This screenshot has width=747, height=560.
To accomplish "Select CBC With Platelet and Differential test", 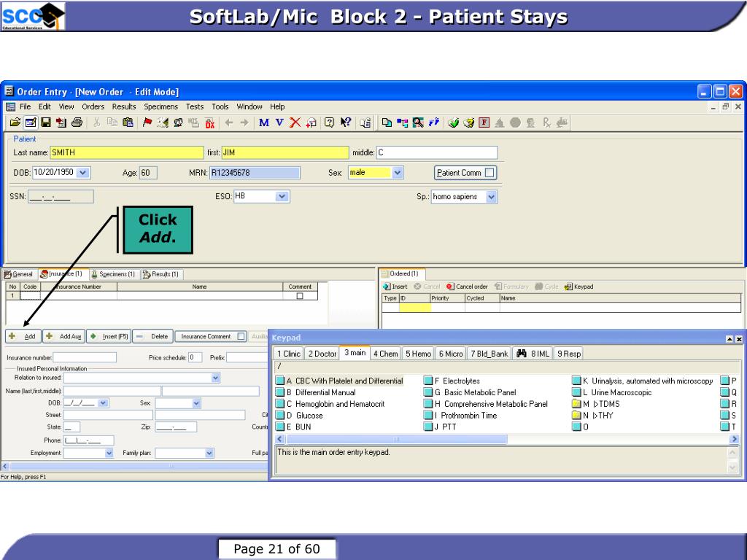I will [340, 381].
